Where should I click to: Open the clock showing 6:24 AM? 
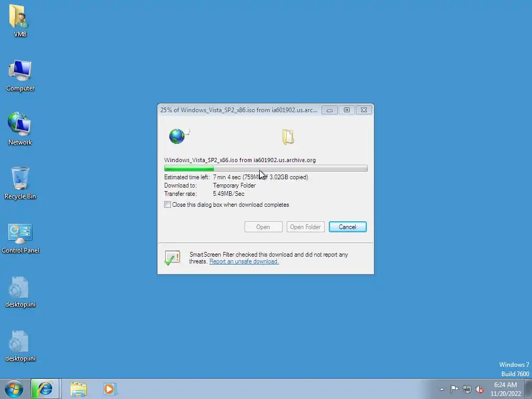506,389
